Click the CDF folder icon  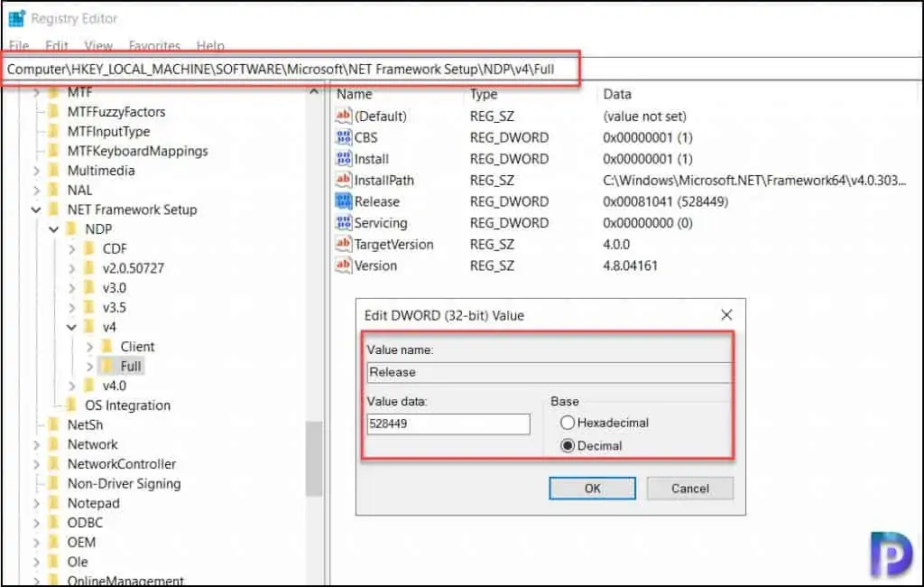coord(89,248)
